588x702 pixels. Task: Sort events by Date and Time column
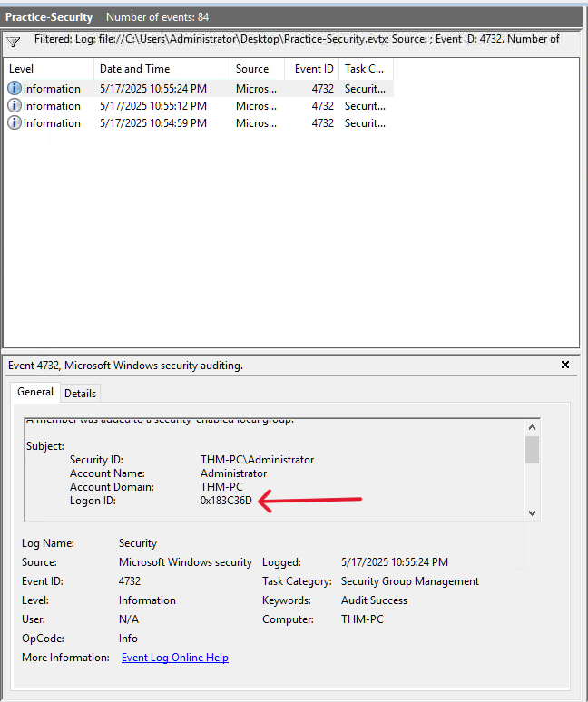[161, 69]
